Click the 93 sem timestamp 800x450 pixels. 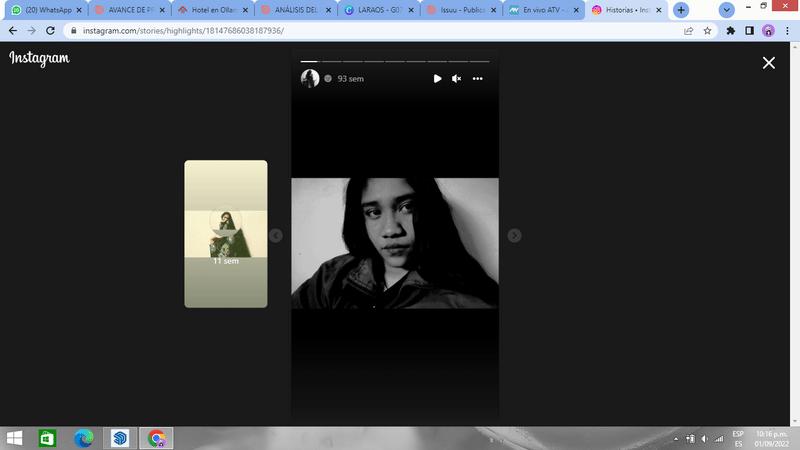coord(351,79)
